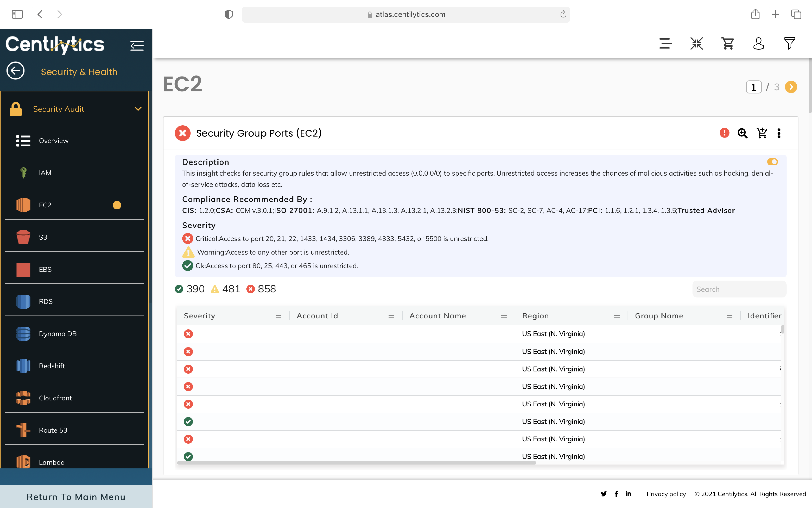Filter by Warning count 481

(225, 289)
